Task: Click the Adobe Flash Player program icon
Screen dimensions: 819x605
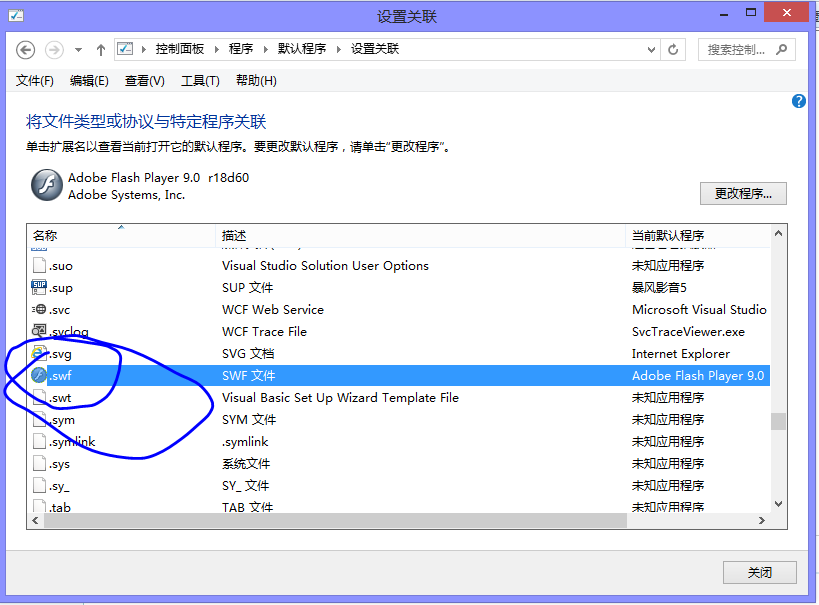Action: click(x=47, y=185)
